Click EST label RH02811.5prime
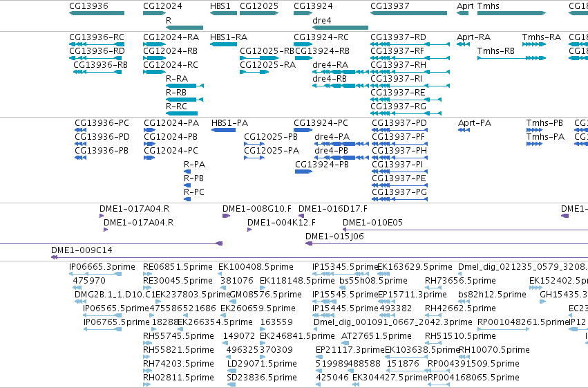Image resolution: width=588 pixels, height=388 pixels. [178, 378]
